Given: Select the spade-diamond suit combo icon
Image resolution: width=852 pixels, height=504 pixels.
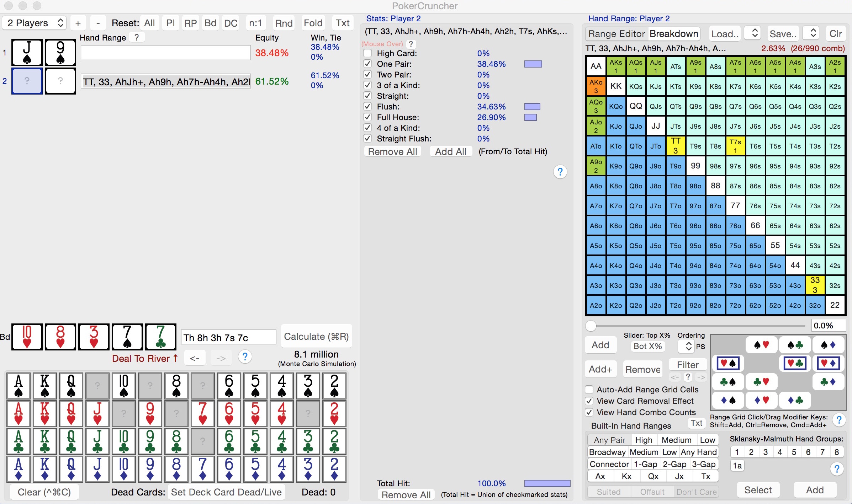Looking at the screenshot, I should pos(828,344).
